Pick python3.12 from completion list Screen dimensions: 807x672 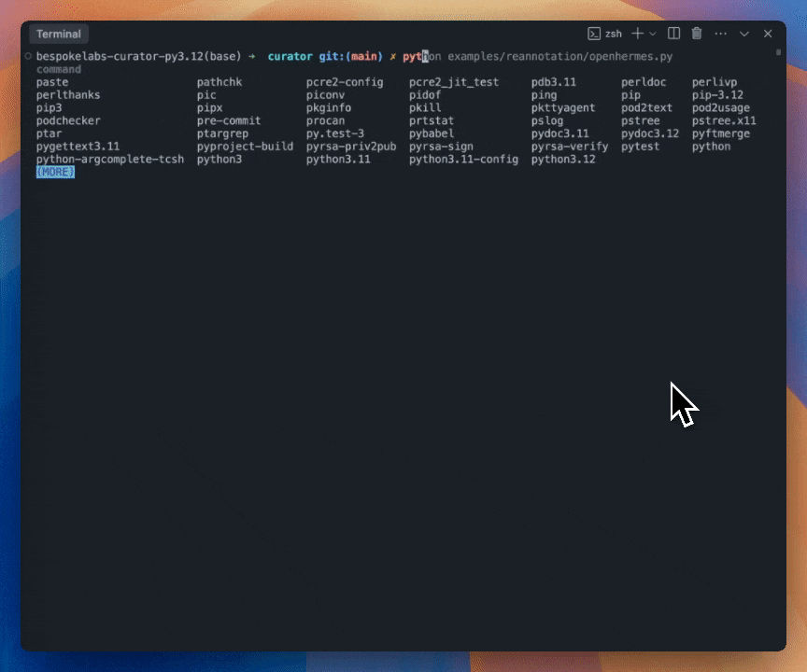562,160
